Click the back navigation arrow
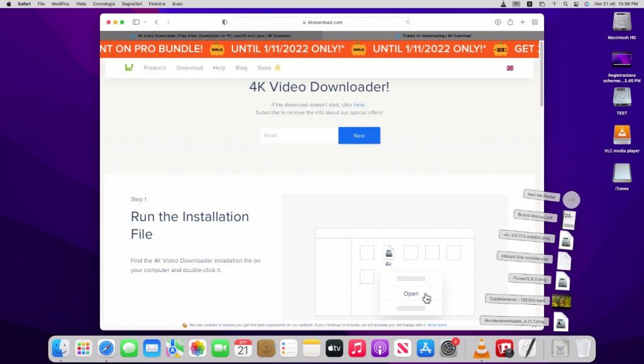Image resolution: width=644 pixels, height=364 pixels. pyautogui.click(x=157, y=22)
